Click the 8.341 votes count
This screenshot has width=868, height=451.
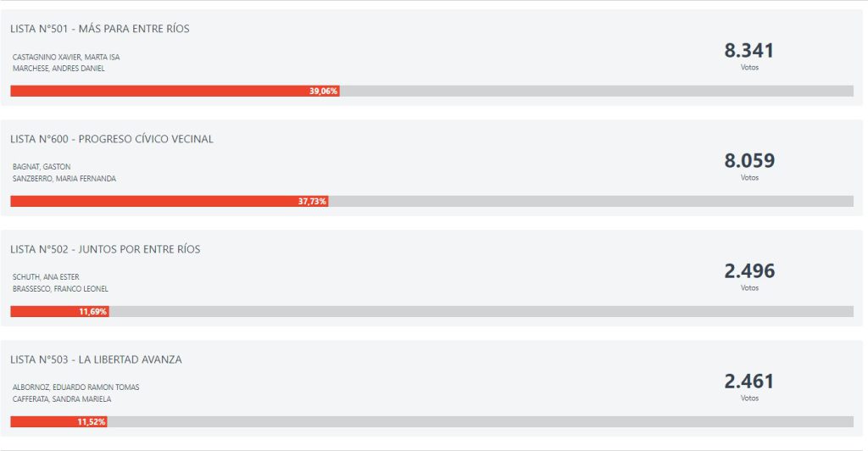point(749,50)
